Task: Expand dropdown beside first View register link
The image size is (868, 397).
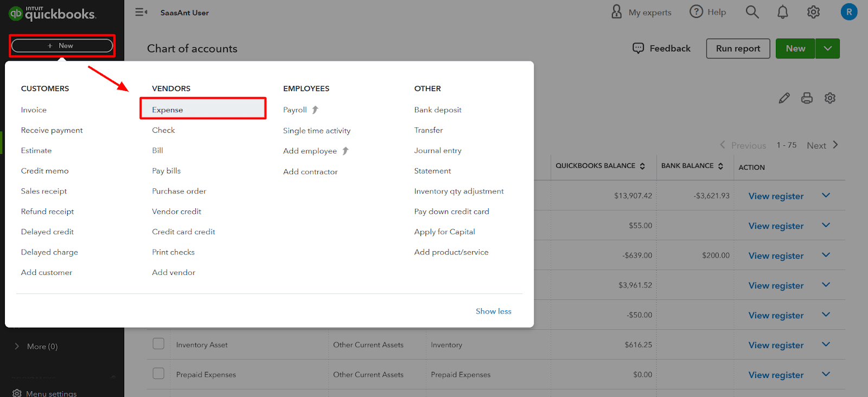Action: (x=826, y=195)
